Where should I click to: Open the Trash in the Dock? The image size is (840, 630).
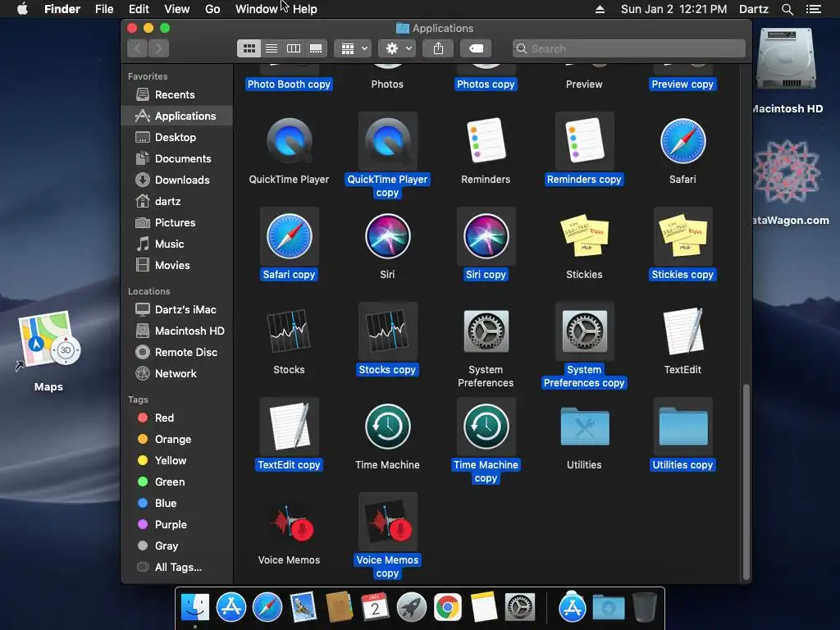[x=645, y=607]
